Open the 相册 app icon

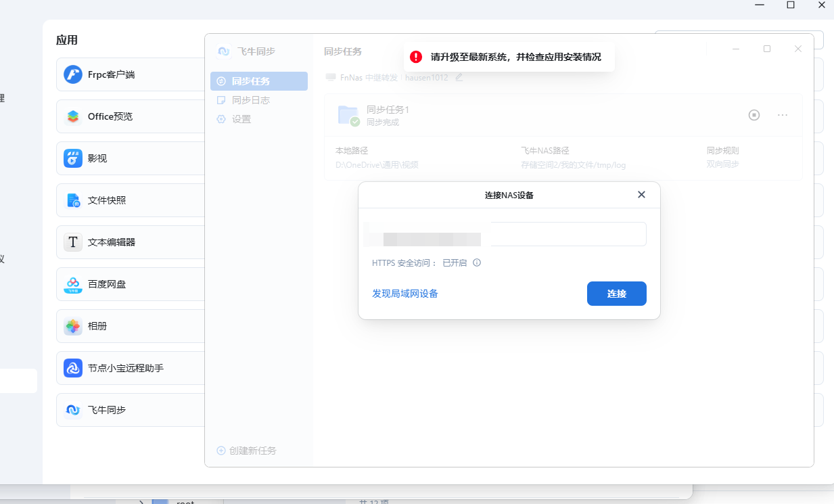73,326
